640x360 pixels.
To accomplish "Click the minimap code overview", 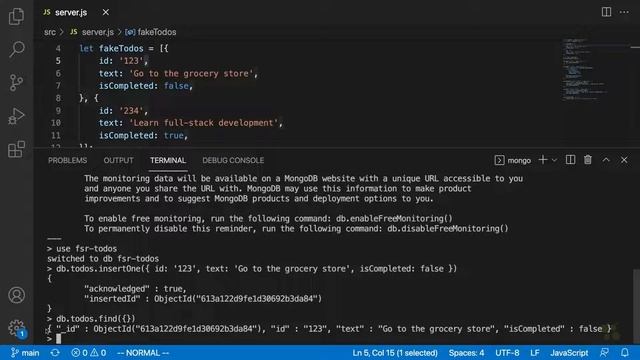I will tap(584, 69).
